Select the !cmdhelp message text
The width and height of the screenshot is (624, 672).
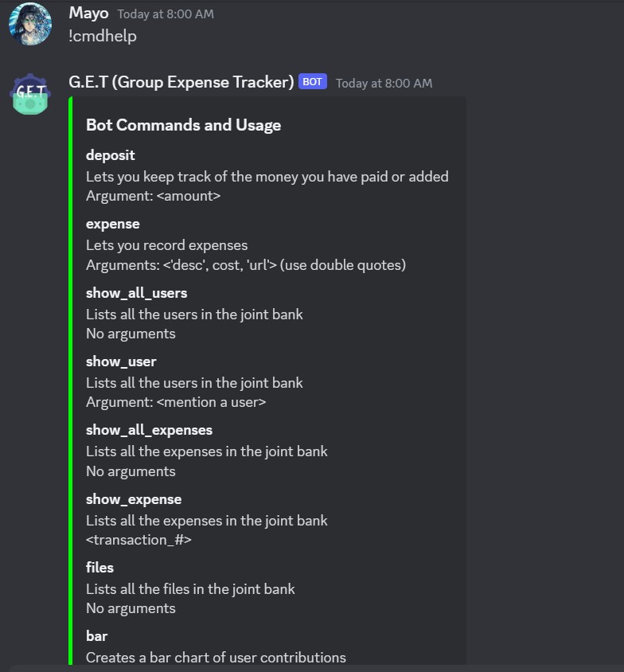point(103,36)
